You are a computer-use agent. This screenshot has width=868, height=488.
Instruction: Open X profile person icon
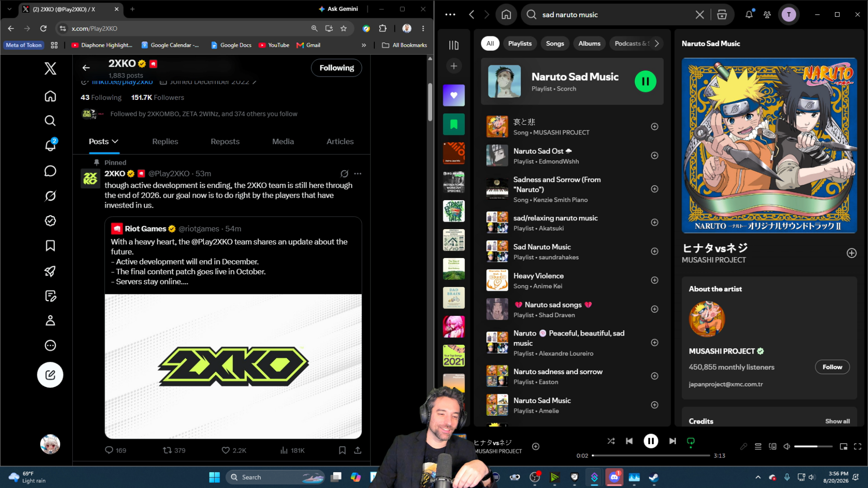coord(50,321)
